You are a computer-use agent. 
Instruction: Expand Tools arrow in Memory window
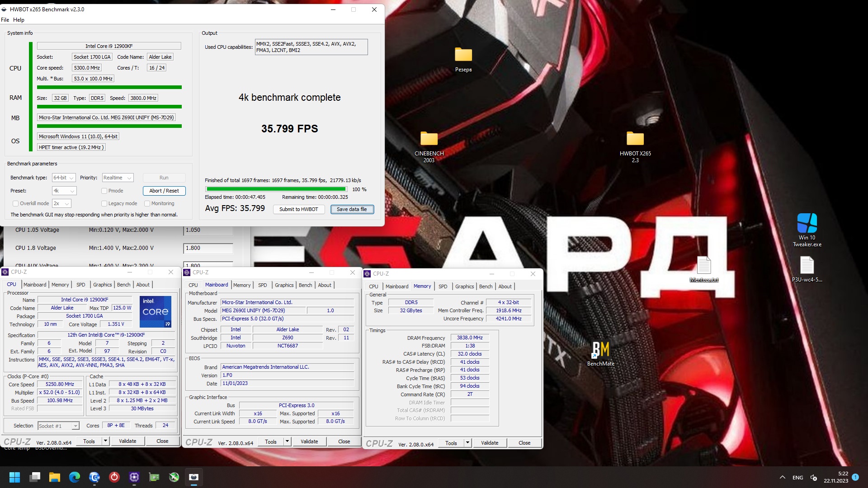[x=467, y=443]
